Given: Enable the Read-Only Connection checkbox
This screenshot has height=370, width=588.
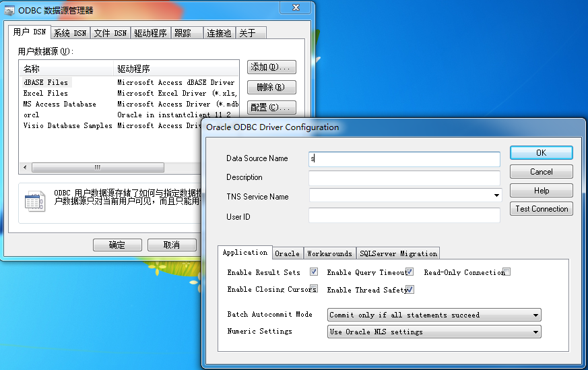Looking at the screenshot, I should tap(507, 272).
